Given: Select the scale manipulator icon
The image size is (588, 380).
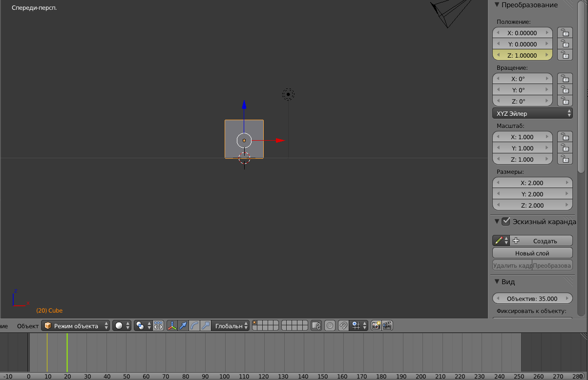Looking at the screenshot, I should coord(207,325).
